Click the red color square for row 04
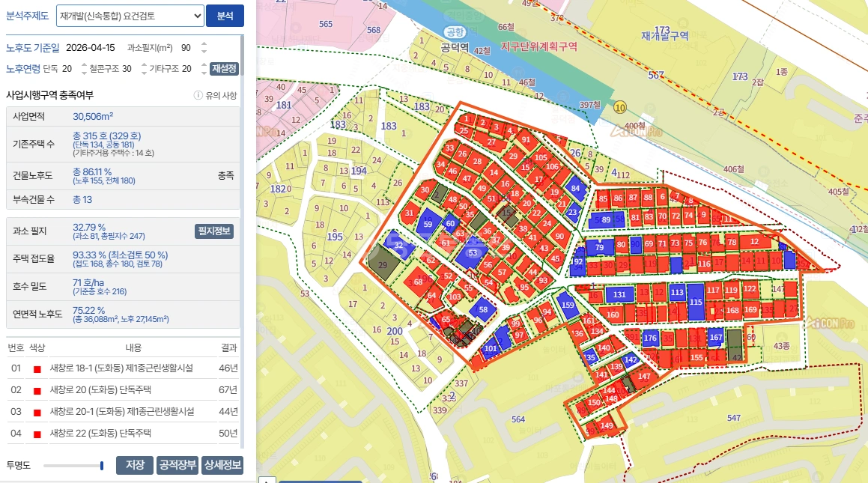The image size is (868, 483). pyautogui.click(x=37, y=434)
